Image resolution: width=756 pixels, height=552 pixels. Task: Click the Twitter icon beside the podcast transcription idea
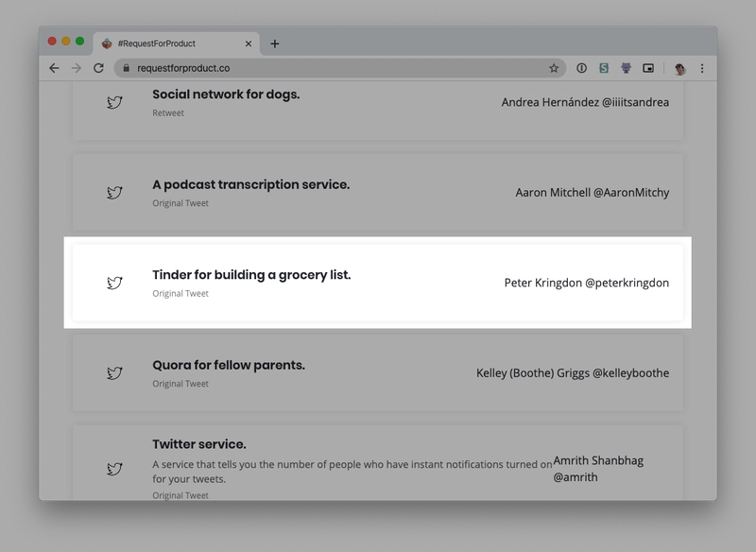tap(114, 193)
